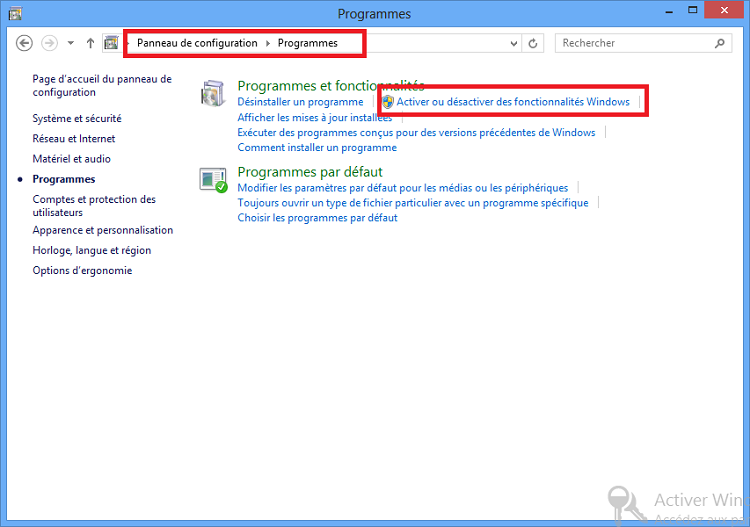Open the recent locations dropdown arrow
Viewport: 750px width, 527px height.
71,43
